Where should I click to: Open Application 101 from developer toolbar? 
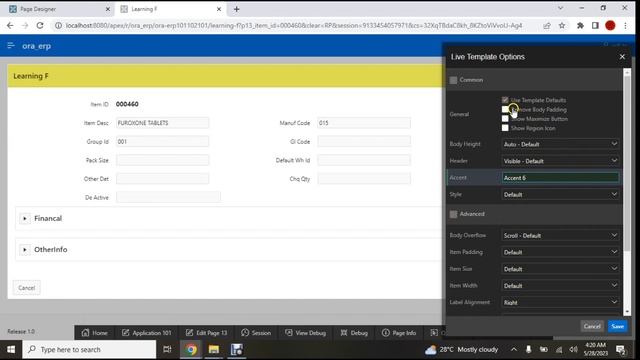click(x=147, y=333)
